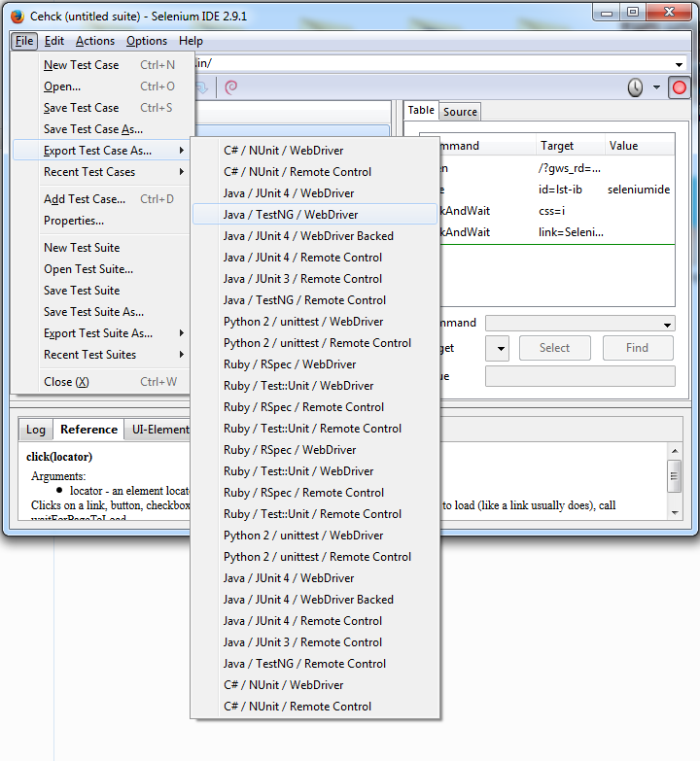This screenshot has height=761, width=700.
Task: Export as first Java / TestNG / Remote Control
Action: pos(315,300)
